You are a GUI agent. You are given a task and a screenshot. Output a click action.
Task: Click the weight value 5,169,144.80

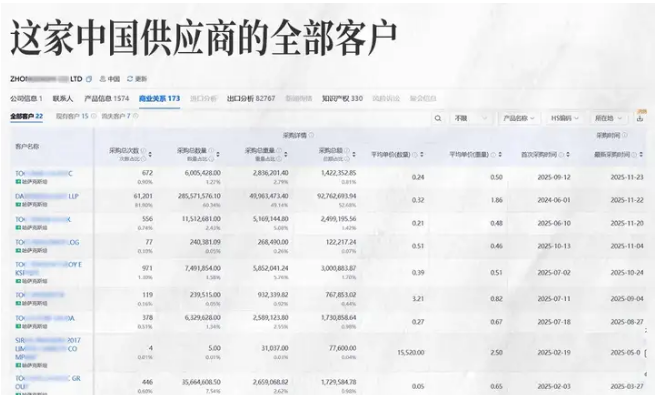[x=270, y=219]
